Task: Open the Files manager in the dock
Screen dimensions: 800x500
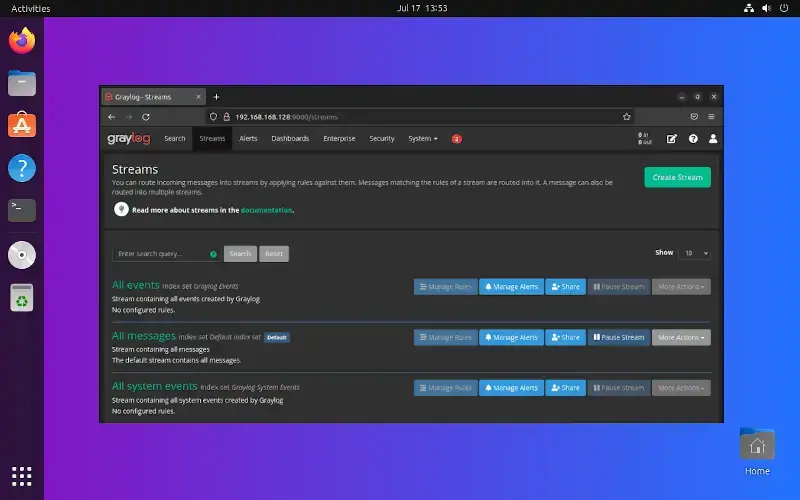Action: (x=22, y=83)
